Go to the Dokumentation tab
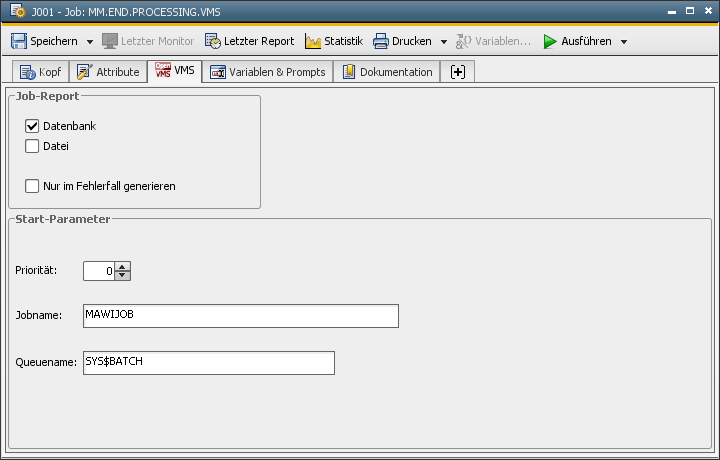 coord(387,72)
